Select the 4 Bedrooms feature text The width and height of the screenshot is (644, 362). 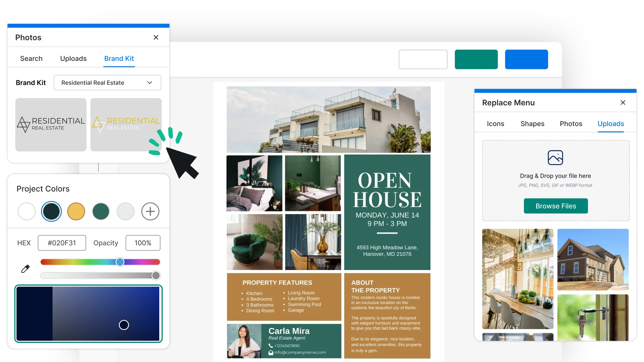point(259,299)
